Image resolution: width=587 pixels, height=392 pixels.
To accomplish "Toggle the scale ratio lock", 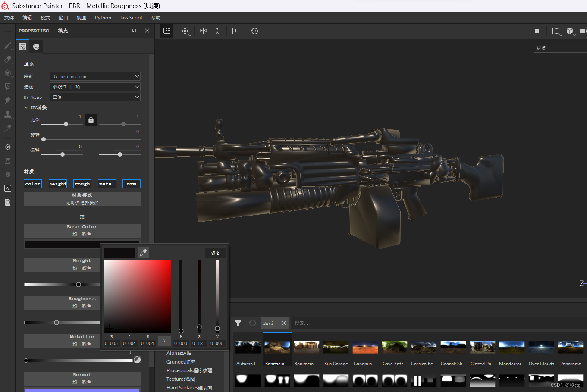I will [x=91, y=120].
